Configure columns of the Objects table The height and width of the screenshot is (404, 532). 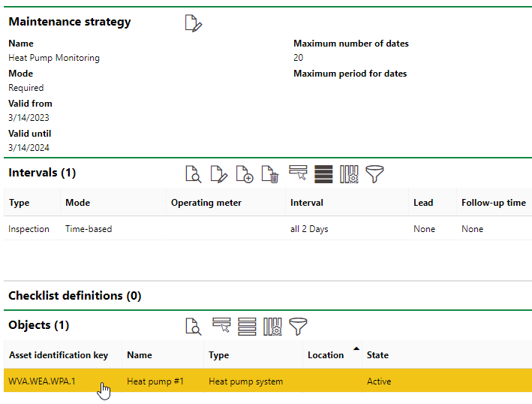point(272,327)
